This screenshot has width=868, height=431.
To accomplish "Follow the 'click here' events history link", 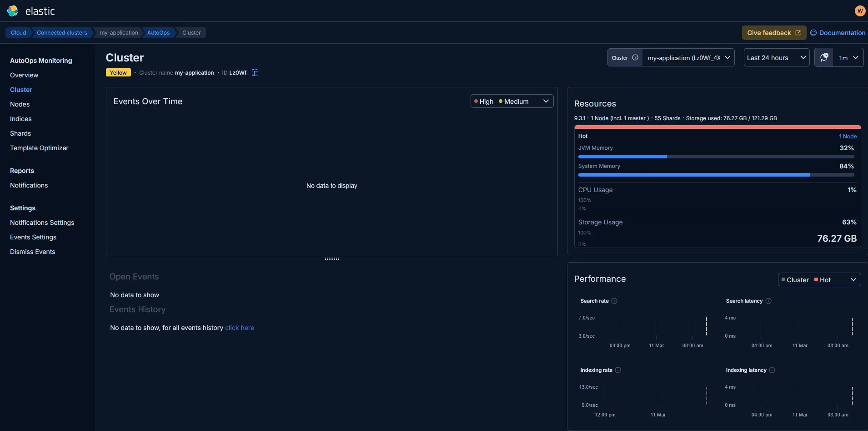I will [x=240, y=328].
